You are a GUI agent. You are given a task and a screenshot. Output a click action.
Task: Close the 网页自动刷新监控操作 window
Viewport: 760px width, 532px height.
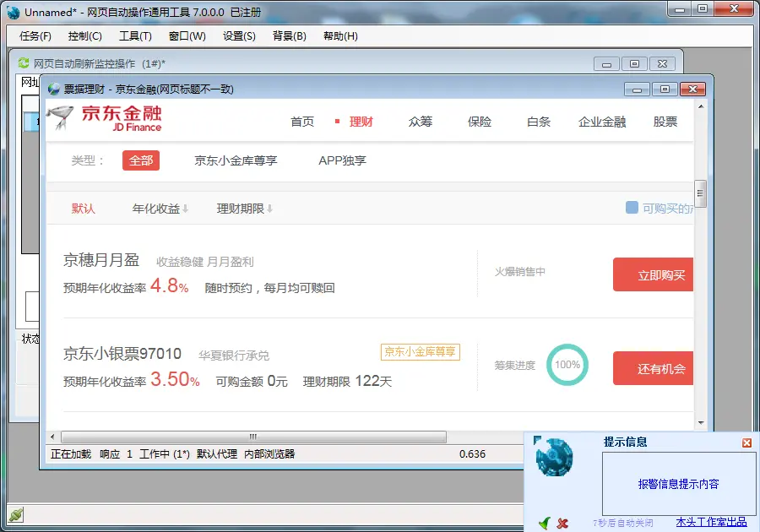pos(662,64)
